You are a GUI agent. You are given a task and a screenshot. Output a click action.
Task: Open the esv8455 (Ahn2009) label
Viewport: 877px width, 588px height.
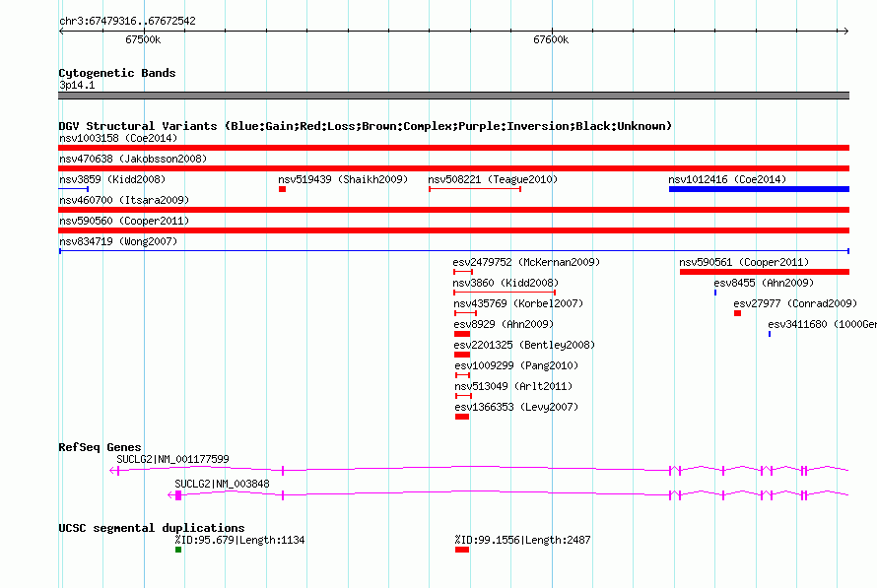coord(764,283)
